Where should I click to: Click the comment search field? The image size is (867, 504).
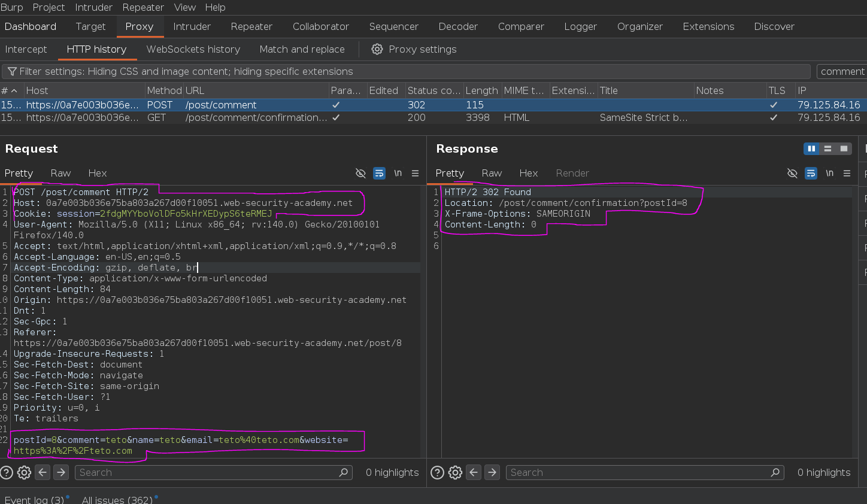click(842, 72)
